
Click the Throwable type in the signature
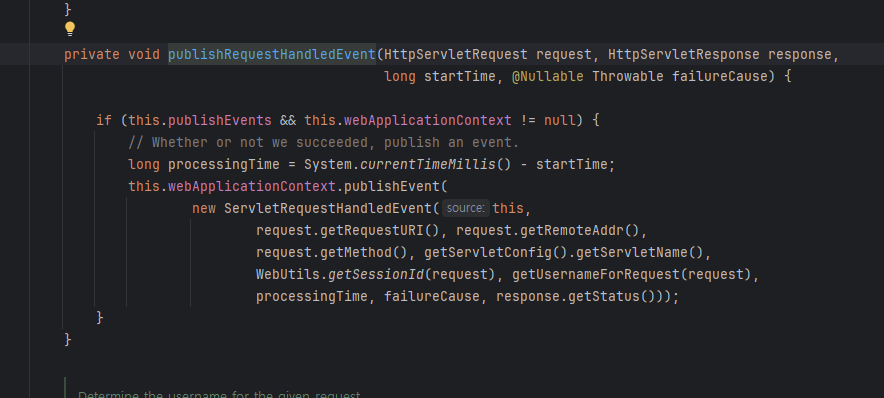click(627, 77)
